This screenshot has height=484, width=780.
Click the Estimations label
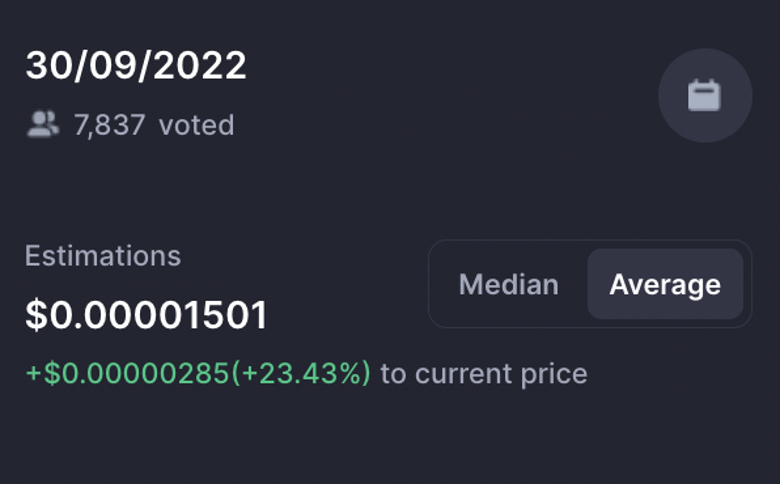click(103, 256)
